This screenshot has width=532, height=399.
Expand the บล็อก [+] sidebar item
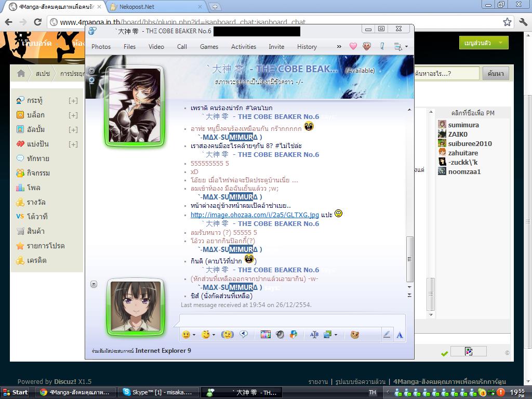click(x=73, y=115)
